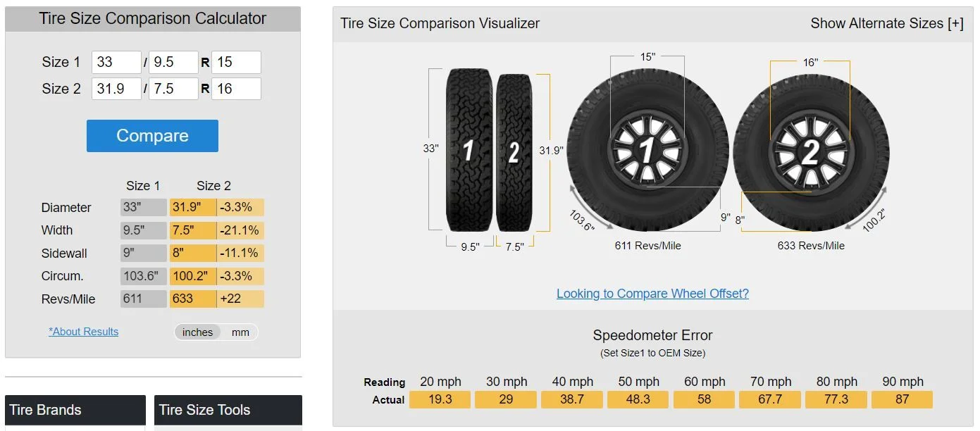Click the orange -21.1% width difference cell
Screen dimensions: 980x431
[240, 230]
